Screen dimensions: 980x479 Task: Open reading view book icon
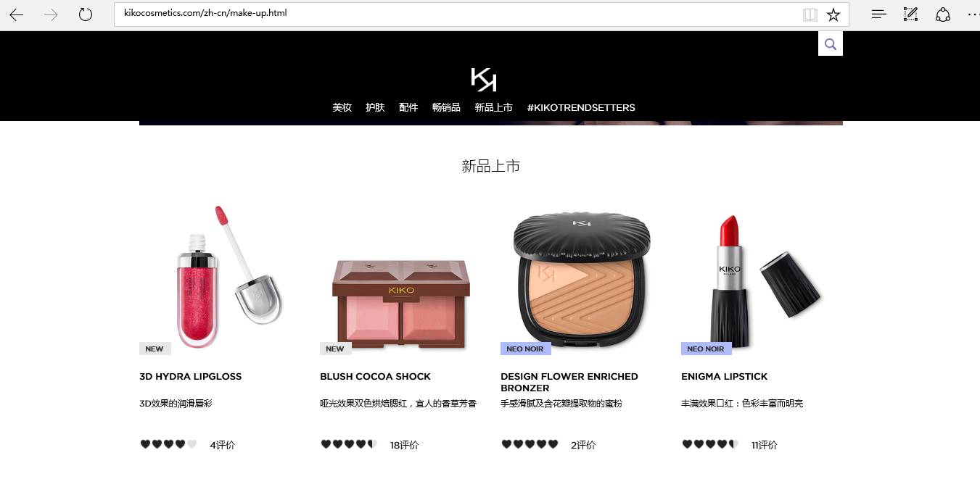click(x=810, y=14)
